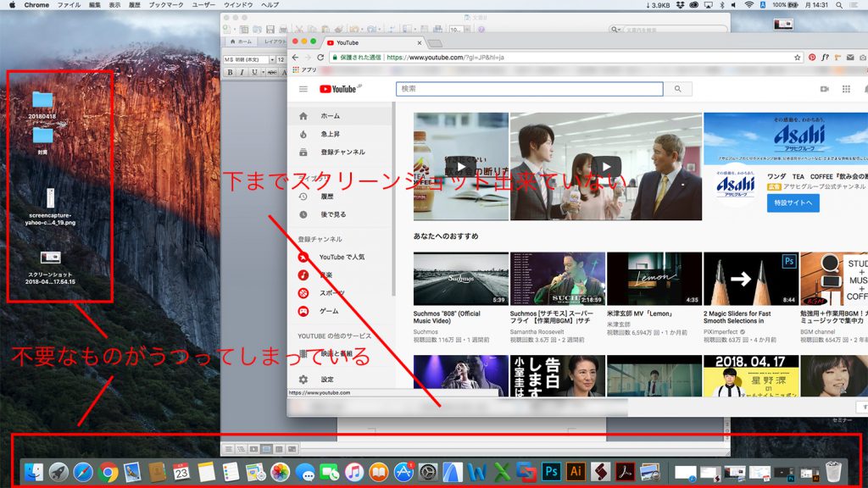The width and height of the screenshot is (868, 488).
Task: Expand the MS 明朝 font dropdown
Action: (x=271, y=60)
